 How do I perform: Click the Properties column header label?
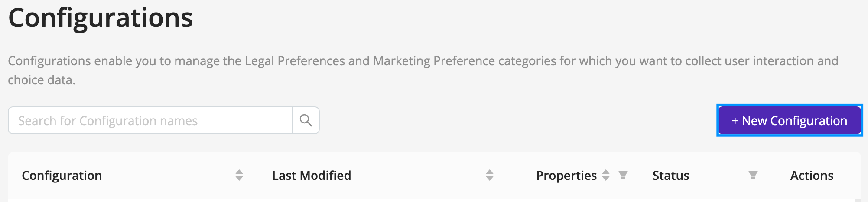566,176
